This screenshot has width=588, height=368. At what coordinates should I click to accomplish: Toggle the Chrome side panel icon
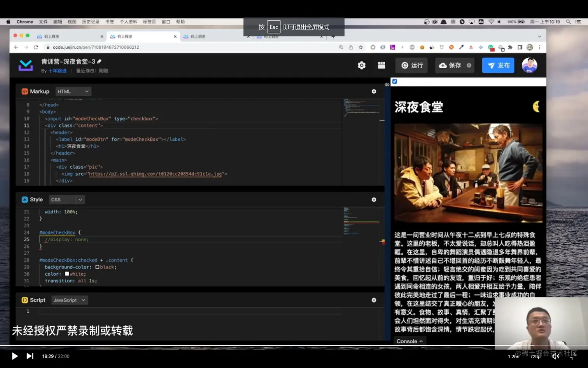point(520,47)
